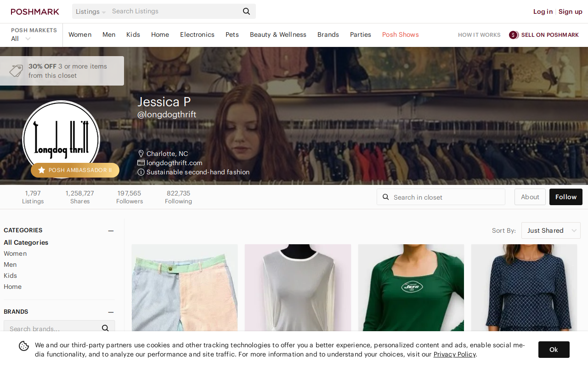Filter sidebar category Women

(x=15, y=253)
